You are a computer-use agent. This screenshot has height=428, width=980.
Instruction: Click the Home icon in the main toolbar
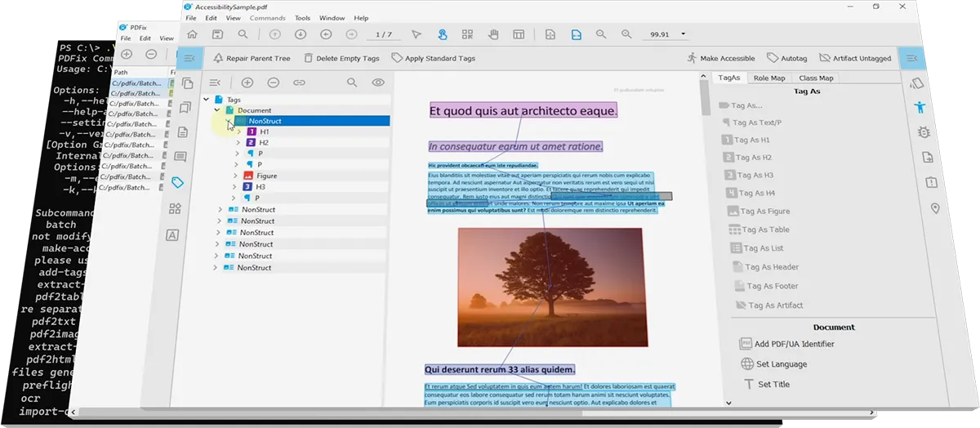pos(192,34)
